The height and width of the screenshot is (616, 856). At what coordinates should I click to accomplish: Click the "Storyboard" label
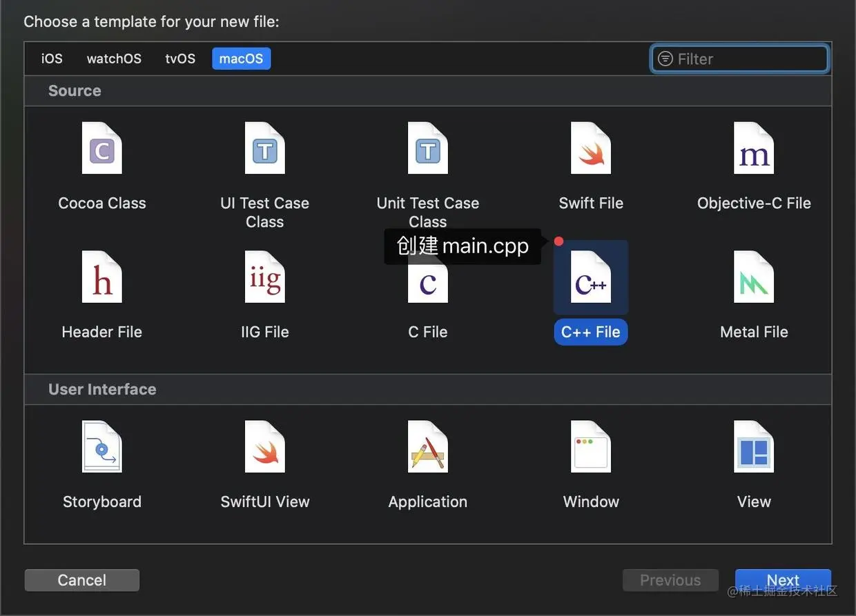point(101,501)
